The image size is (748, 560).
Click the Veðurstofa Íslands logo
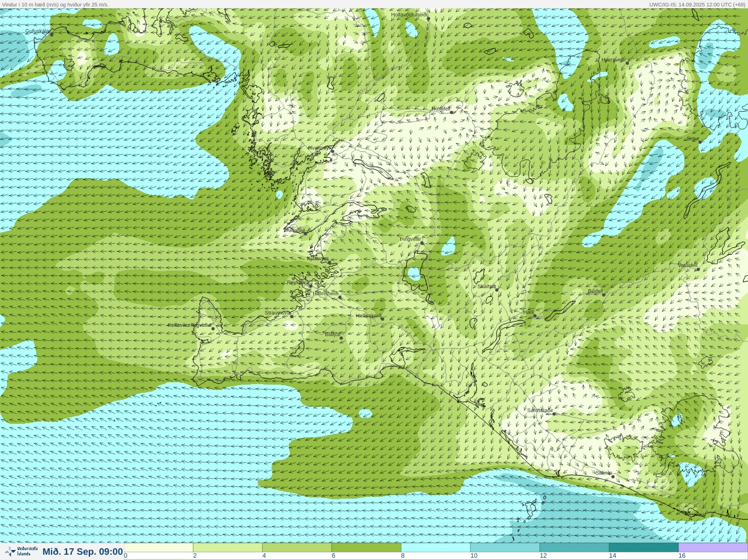pyautogui.click(x=21, y=551)
